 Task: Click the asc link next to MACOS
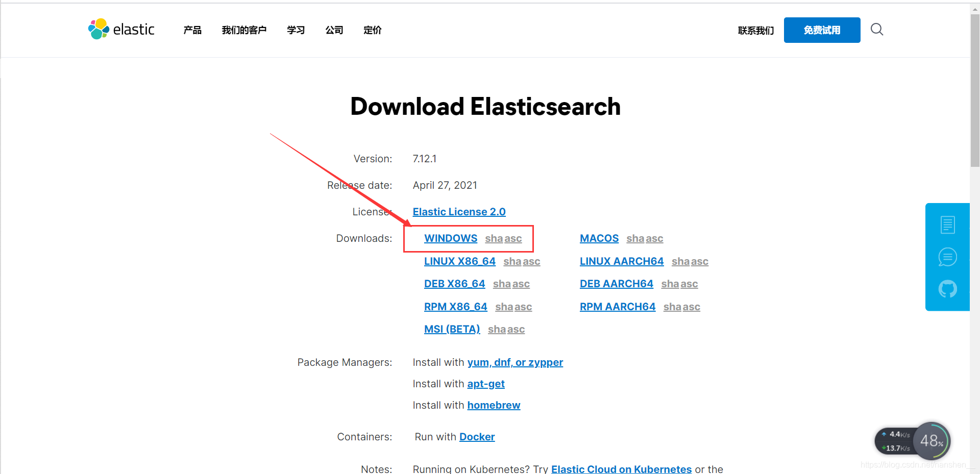pyautogui.click(x=655, y=238)
